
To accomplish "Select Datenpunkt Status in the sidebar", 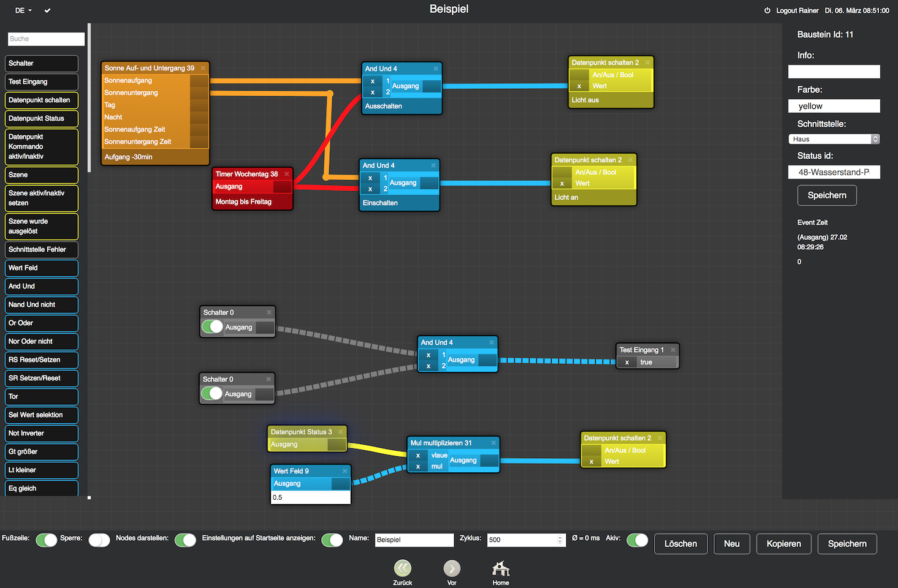I will pyautogui.click(x=42, y=118).
